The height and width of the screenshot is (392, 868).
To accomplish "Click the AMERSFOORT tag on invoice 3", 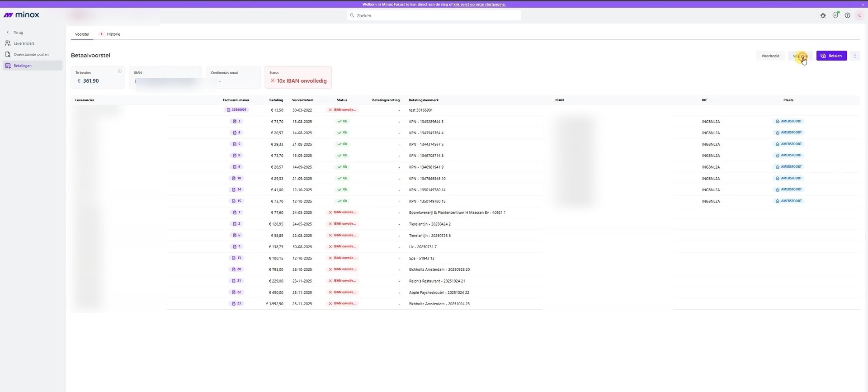I will pyautogui.click(x=789, y=122).
